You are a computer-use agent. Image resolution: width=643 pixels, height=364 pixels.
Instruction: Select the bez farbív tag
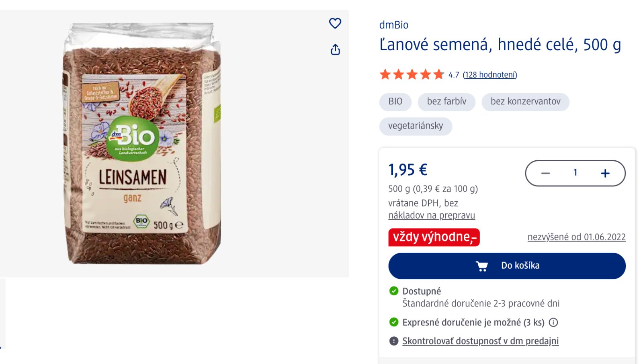click(x=446, y=102)
